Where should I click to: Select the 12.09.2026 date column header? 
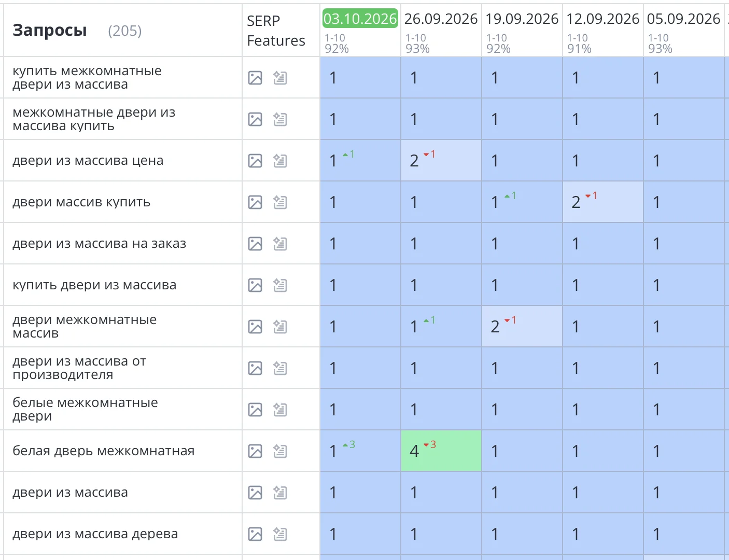tap(602, 19)
